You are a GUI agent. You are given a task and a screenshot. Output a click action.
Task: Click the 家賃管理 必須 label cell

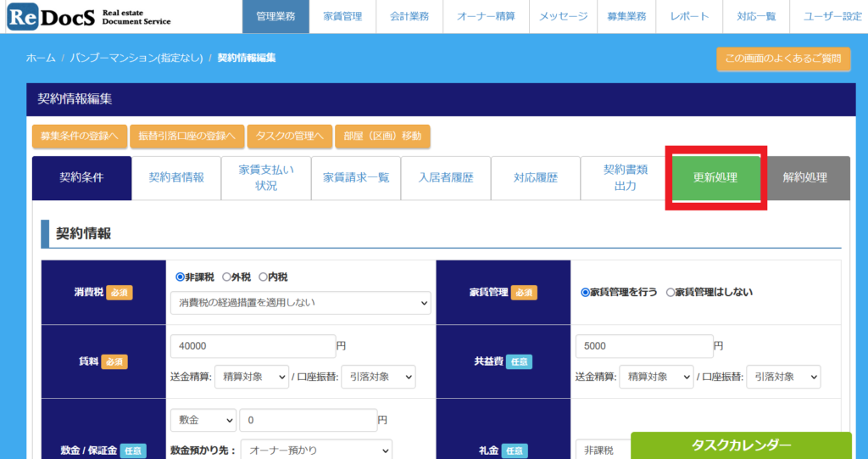click(504, 292)
